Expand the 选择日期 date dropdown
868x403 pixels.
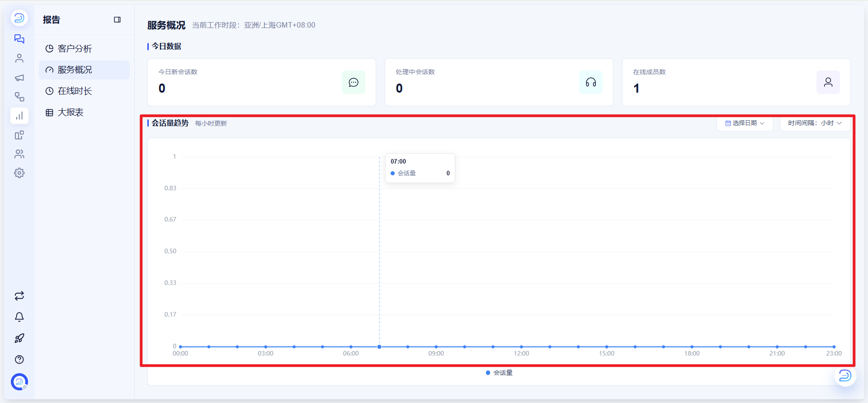click(745, 123)
